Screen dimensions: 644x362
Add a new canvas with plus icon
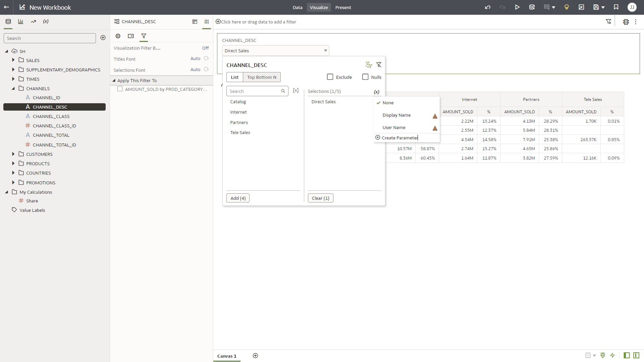tap(255, 356)
